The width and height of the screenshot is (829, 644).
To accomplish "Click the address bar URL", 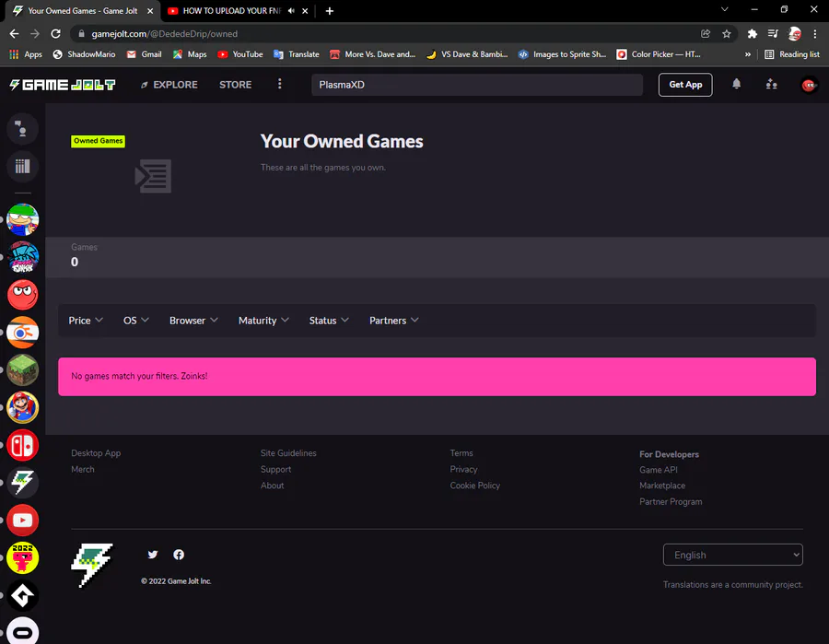I will (x=165, y=34).
